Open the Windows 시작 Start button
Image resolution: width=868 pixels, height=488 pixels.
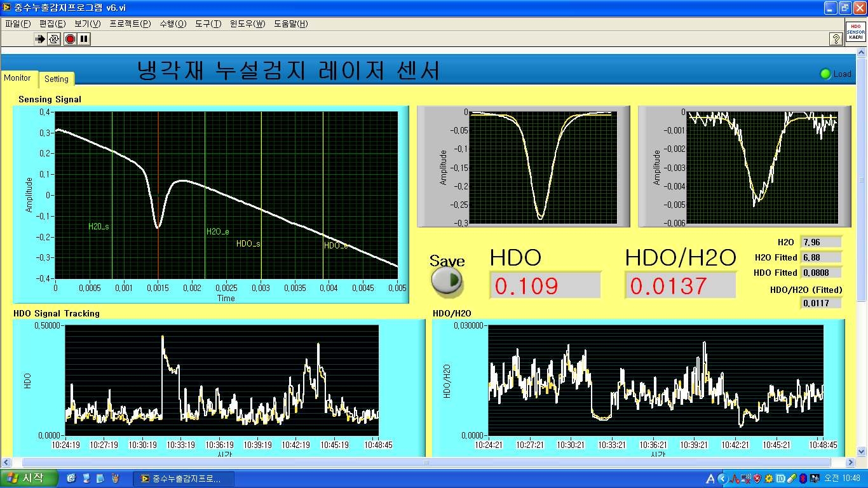(29, 478)
